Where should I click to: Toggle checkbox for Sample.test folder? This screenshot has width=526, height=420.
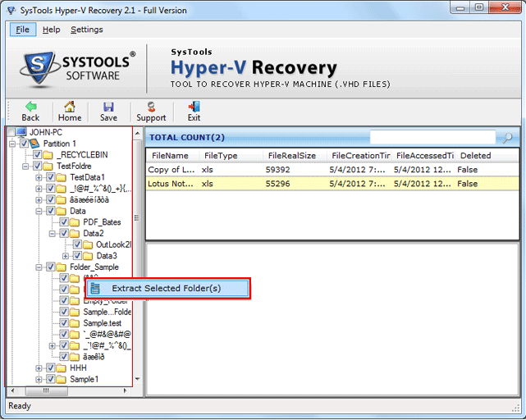[63, 323]
